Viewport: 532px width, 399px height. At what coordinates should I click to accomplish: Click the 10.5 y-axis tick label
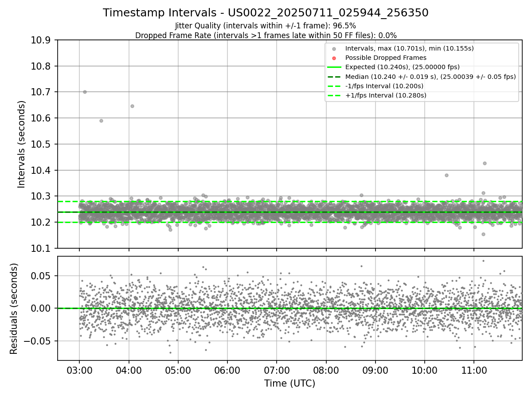[x=41, y=144]
